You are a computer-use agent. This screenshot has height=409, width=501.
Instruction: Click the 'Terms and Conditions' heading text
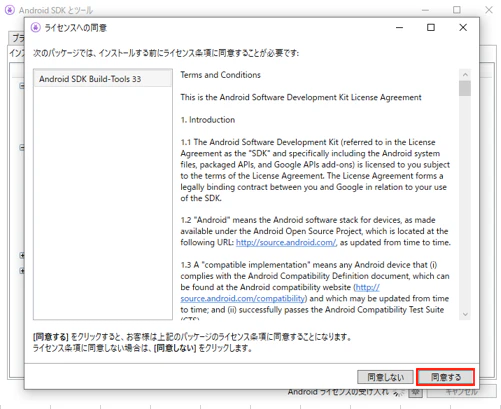click(220, 75)
